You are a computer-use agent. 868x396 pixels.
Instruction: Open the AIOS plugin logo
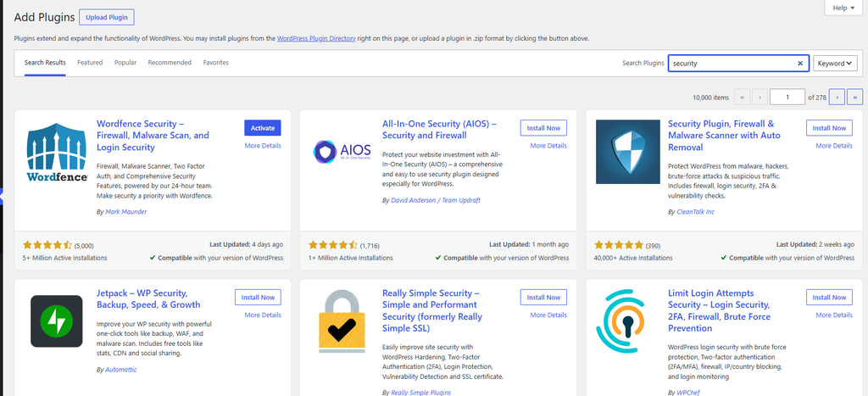(x=342, y=152)
